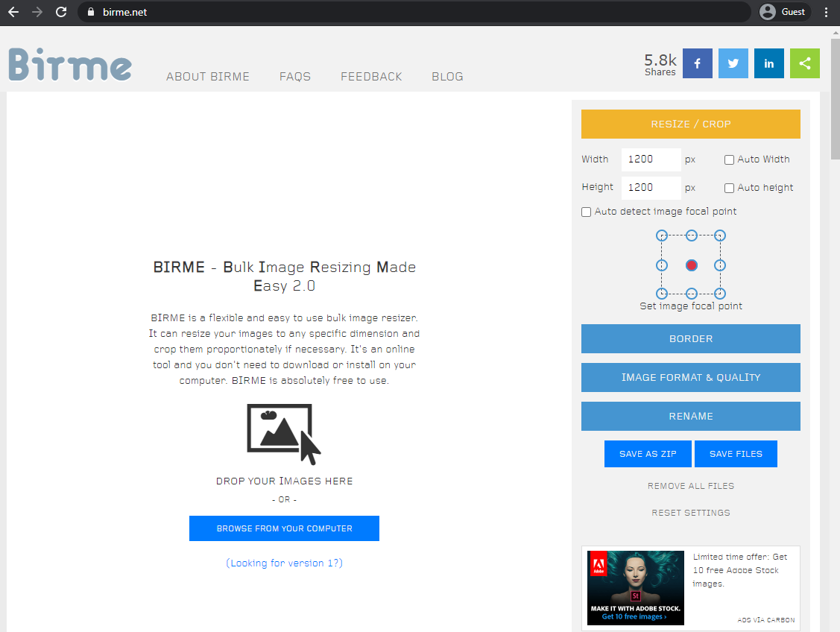Image resolution: width=840 pixels, height=632 pixels.
Task: Enable the Auto Width checkbox
Action: click(729, 159)
